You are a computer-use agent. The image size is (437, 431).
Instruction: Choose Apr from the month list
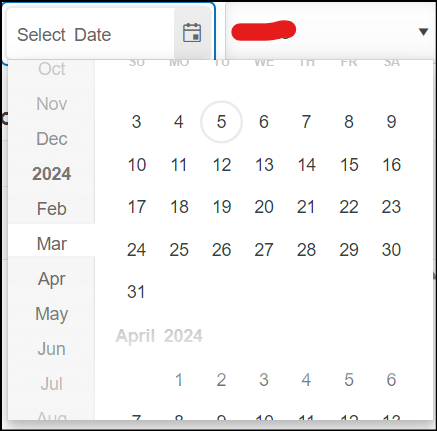(52, 279)
